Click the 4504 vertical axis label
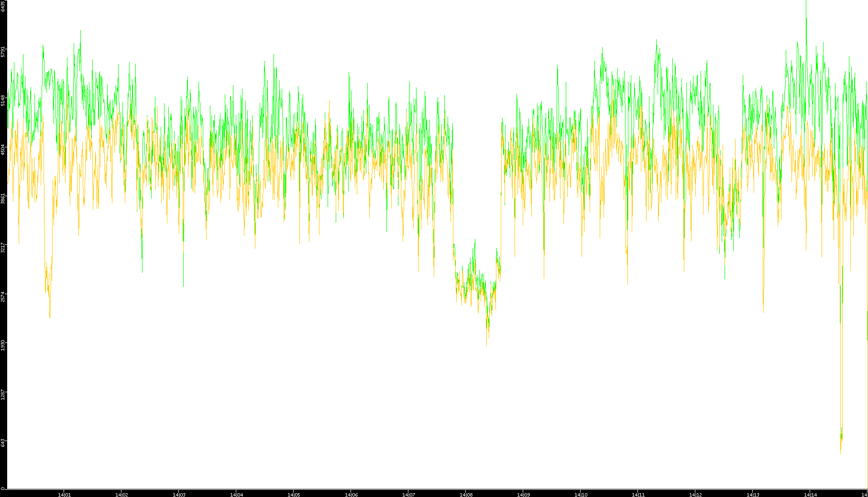The image size is (868, 497). [3, 150]
